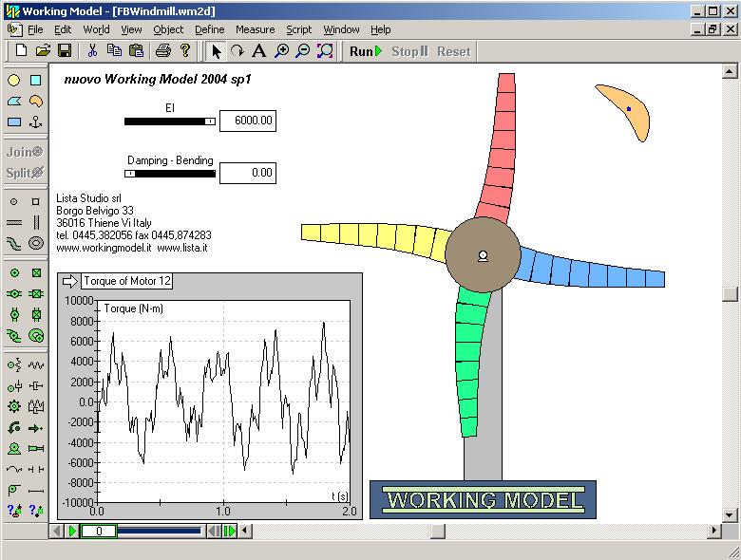Screen dimensions: 741x560
Task: Click the Run button
Action: (x=366, y=51)
